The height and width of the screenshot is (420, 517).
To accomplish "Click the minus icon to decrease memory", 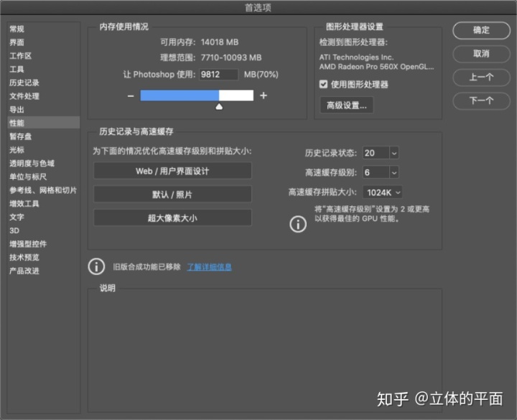I will point(131,96).
